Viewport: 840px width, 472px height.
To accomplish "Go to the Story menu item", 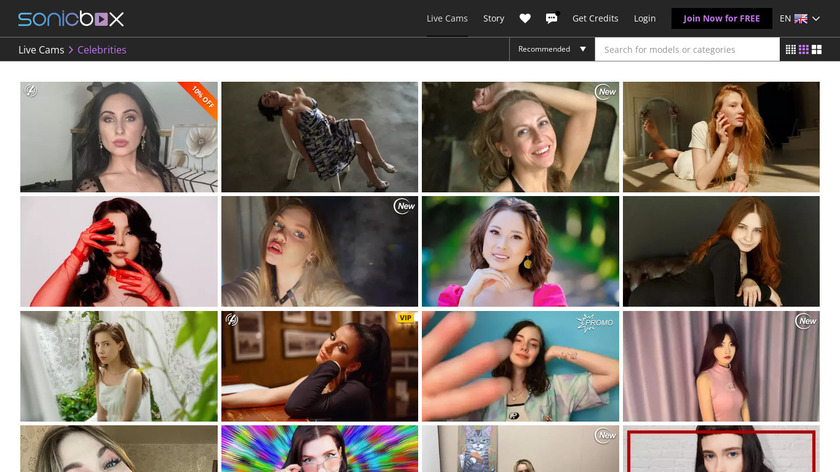I will tap(493, 18).
